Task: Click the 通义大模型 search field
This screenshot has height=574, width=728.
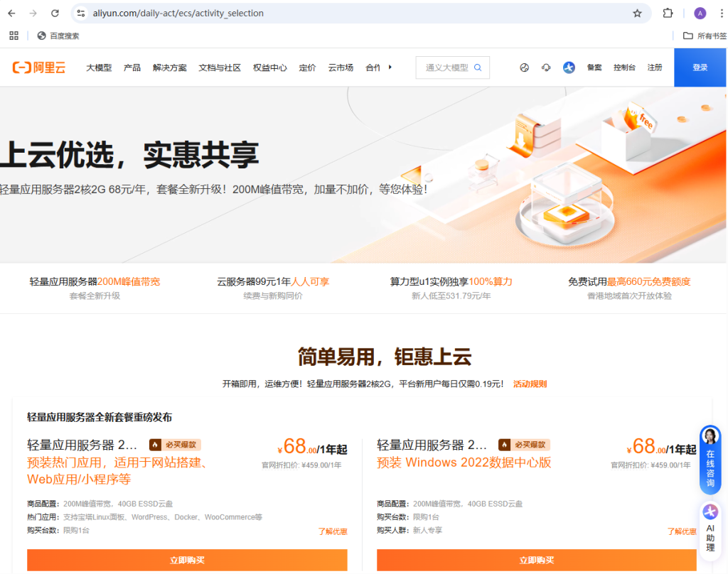Action: click(x=446, y=67)
